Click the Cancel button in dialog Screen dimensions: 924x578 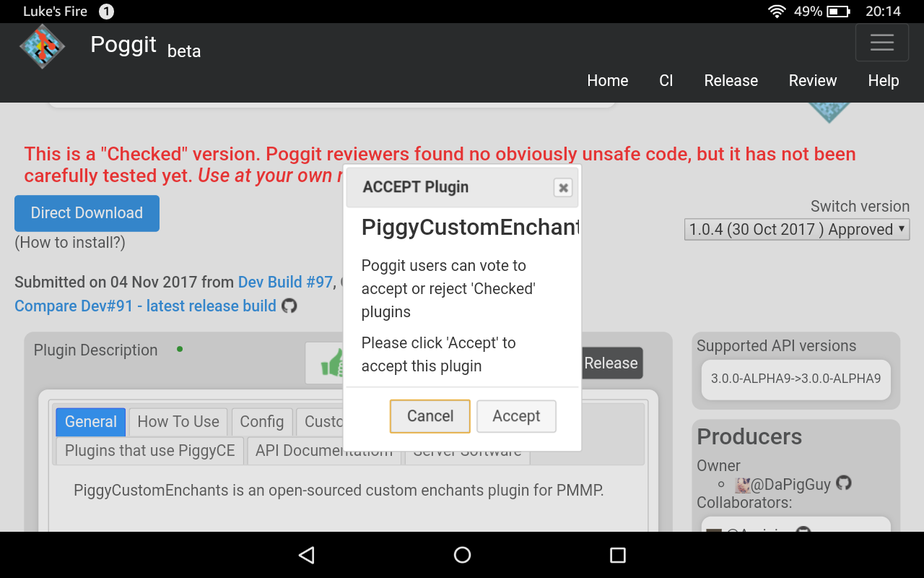430,416
